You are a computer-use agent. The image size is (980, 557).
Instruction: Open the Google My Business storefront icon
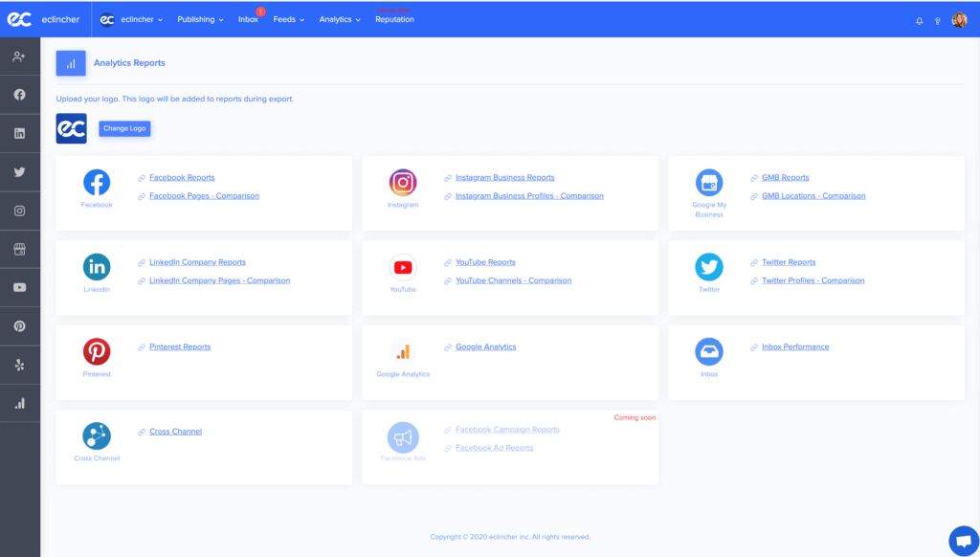tap(20, 248)
